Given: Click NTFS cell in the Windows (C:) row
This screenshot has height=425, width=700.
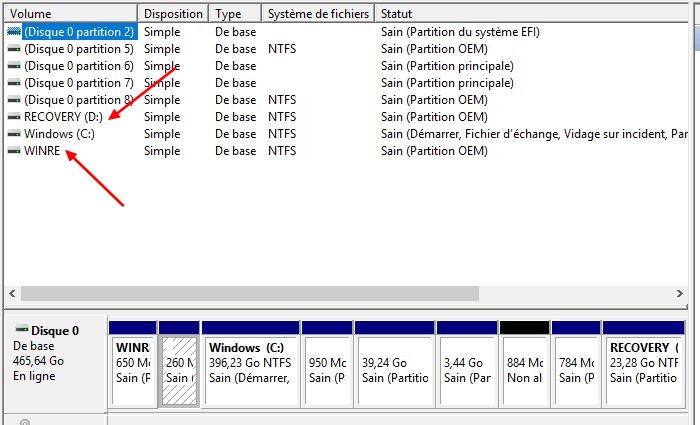Looking at the screenshot, I should [282, 133].
